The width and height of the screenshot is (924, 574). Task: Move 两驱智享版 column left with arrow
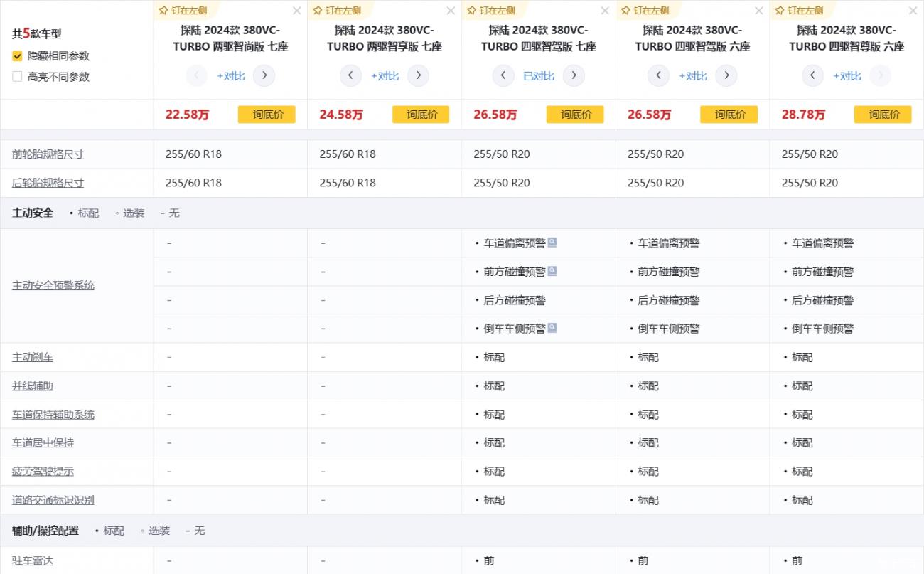click(x=350, y=75)
